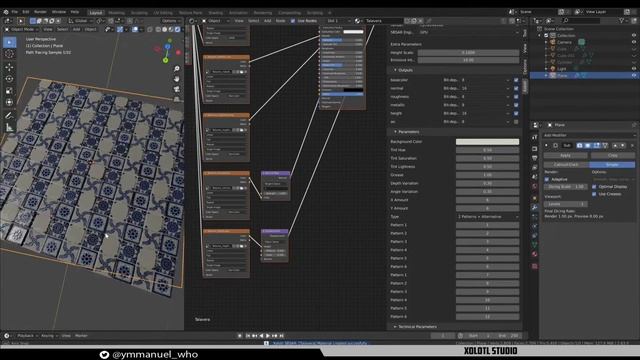Open the Playback menu in timeline
Viewport: 640px width, 360px height.
click(x=26, y=336)
